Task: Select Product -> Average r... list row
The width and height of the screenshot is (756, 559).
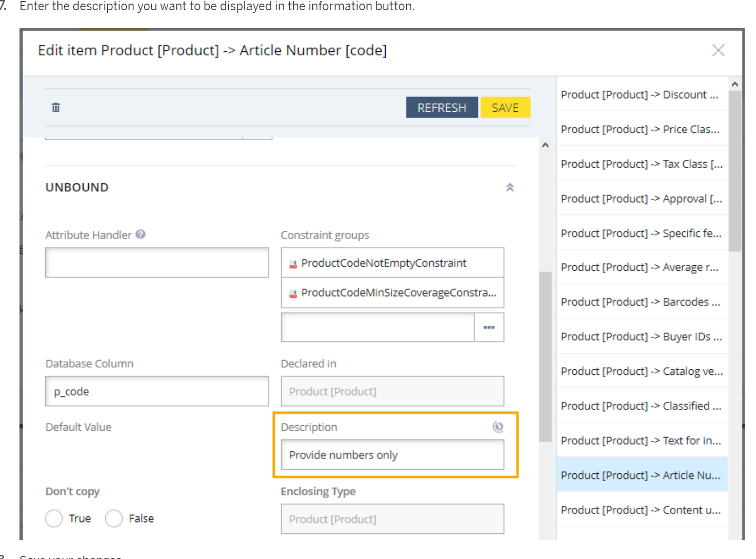Action: (x=642, y=267)
